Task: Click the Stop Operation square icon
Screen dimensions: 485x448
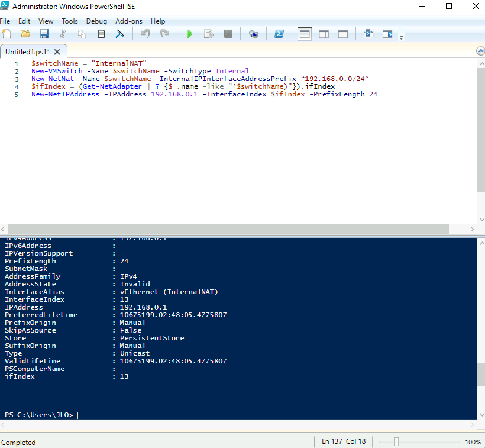Action: point(228,34)
